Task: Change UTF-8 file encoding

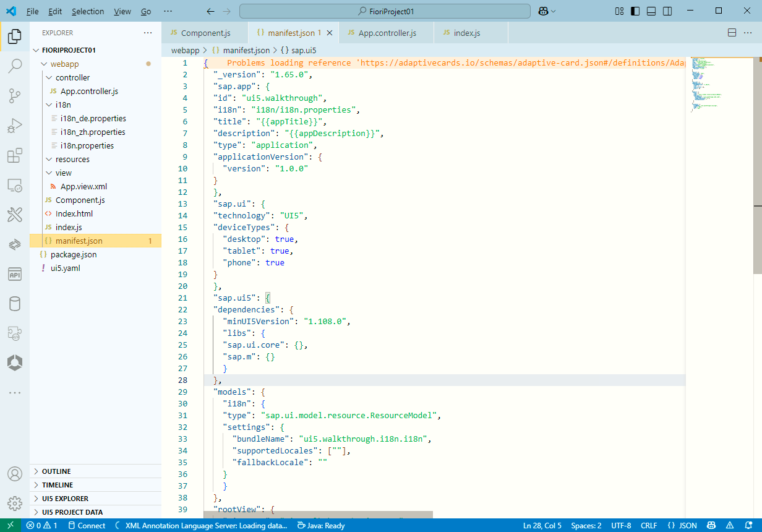Action: coord(621,525)
